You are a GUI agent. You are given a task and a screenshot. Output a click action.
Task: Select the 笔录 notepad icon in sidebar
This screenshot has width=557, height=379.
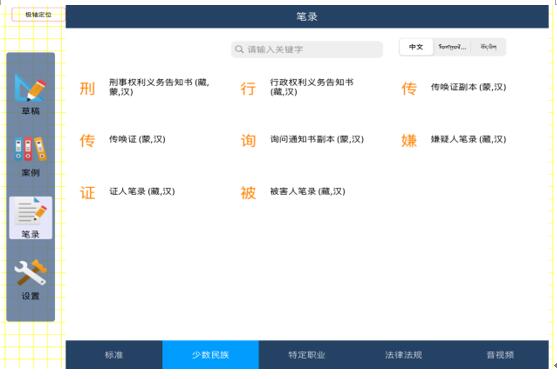click(x=30, y=211)
